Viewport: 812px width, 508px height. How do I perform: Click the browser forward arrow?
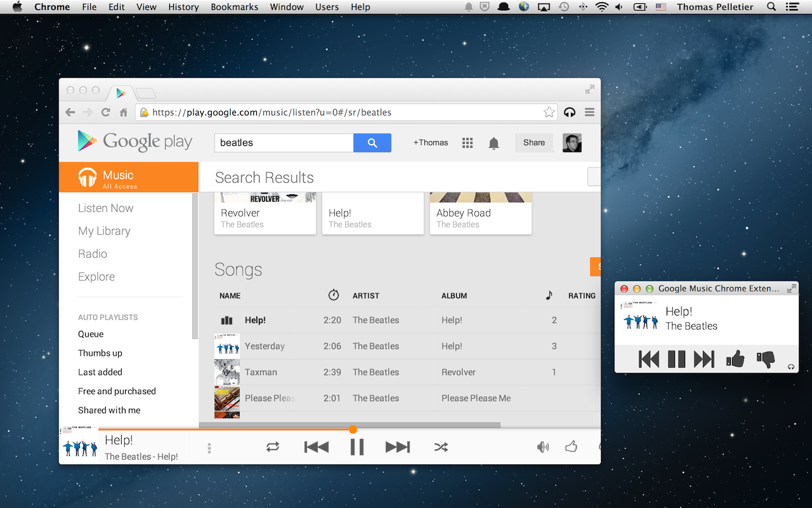(88, 112)
